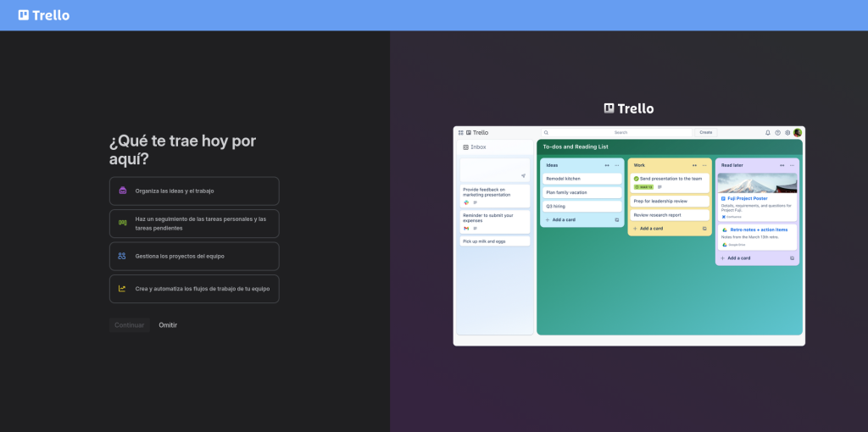Select 'Gestiona los proyectos del equipo' option
The image size is (868, 432).
[194, 256]
